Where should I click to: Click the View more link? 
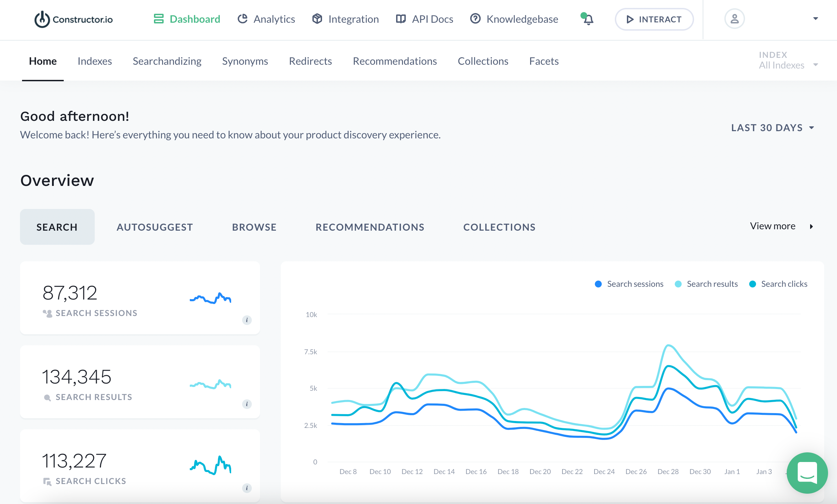pyautogui.click(x=773, y=226)
